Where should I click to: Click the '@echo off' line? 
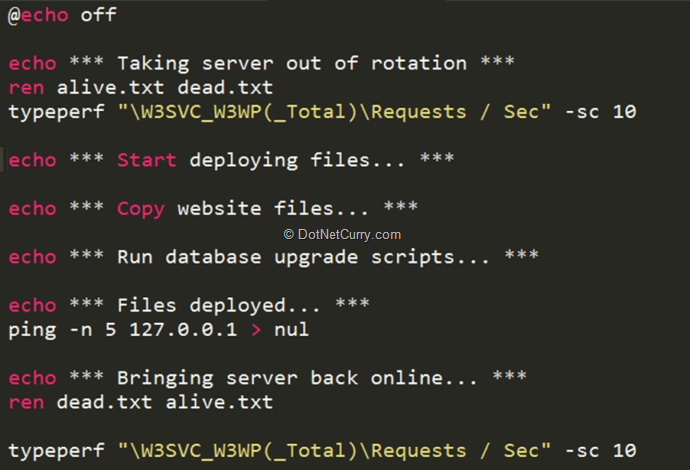click(62, 15)
